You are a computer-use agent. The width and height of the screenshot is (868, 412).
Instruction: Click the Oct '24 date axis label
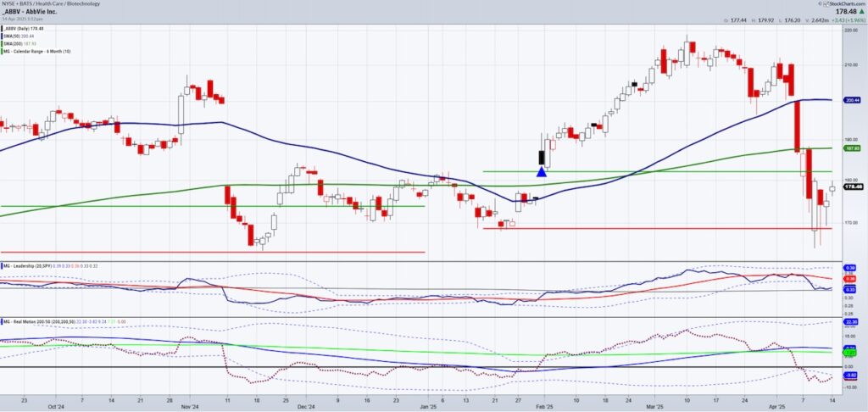tap(57, 406)
